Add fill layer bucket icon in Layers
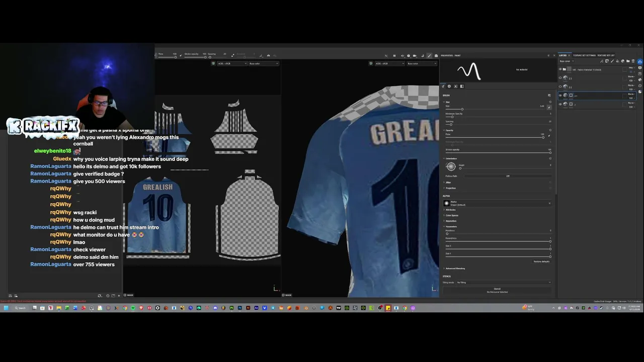 click(x=617, y=61)
